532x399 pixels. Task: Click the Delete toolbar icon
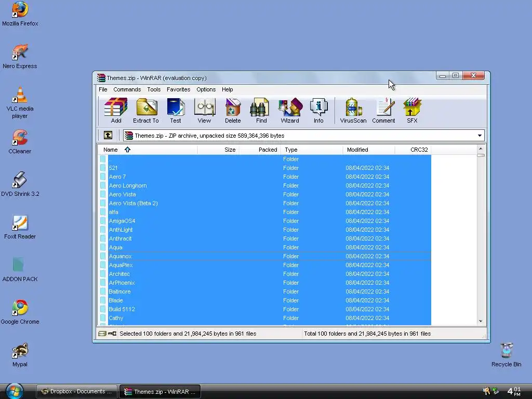tap(233, 111)
